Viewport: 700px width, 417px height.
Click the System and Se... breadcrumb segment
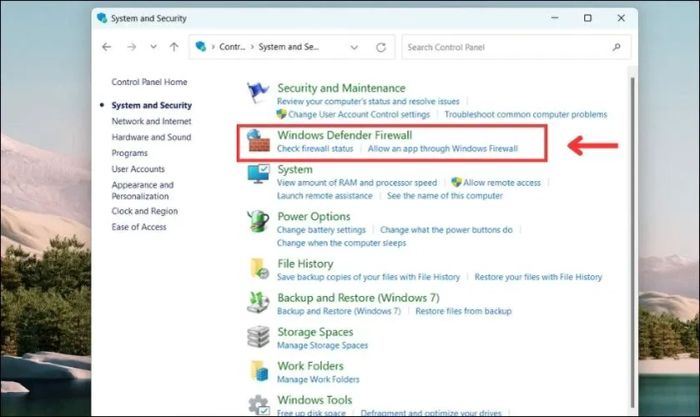(x=288, y=47)
